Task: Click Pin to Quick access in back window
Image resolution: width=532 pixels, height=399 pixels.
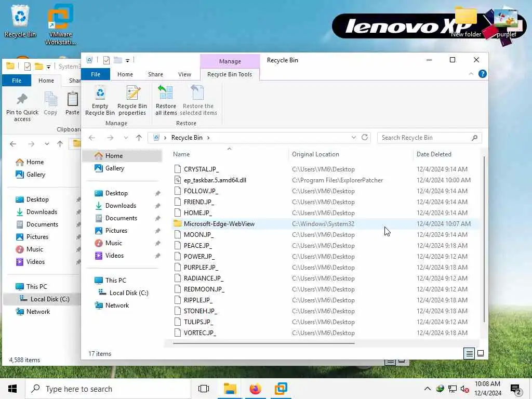Action: click(22, 107)
